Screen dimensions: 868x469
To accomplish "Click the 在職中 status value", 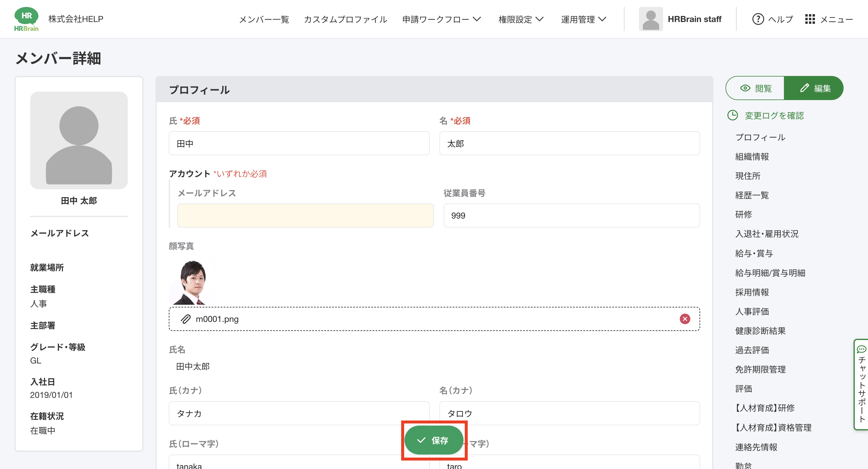I will click(x=43, y=430).
